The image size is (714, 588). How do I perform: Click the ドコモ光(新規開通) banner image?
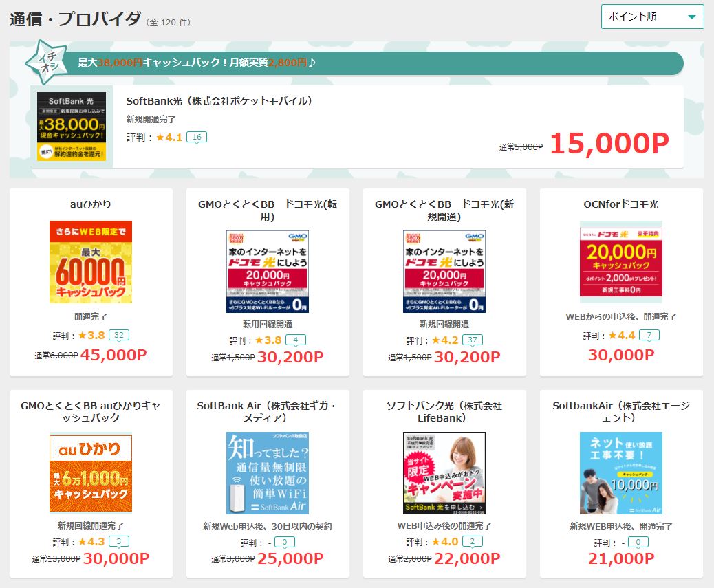pyautogui.click(x=444, y=271)
